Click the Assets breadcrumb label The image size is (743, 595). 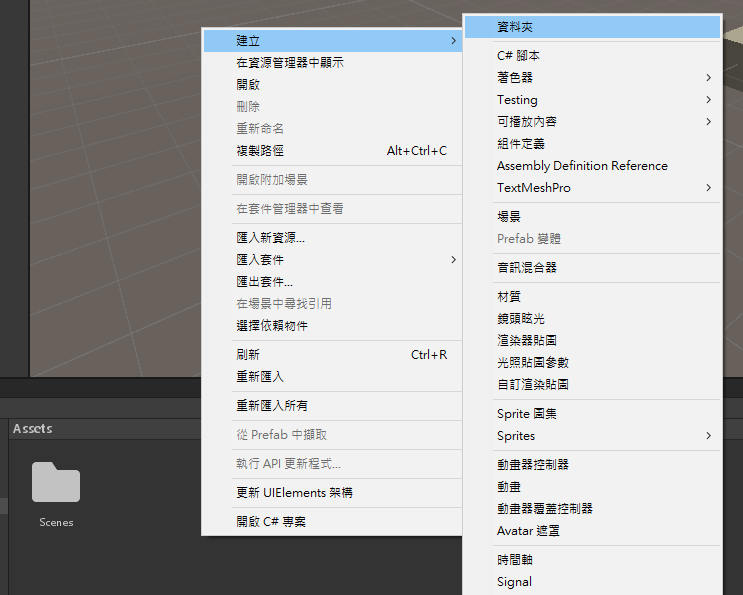pyautogui.click(x=33, y=429)
